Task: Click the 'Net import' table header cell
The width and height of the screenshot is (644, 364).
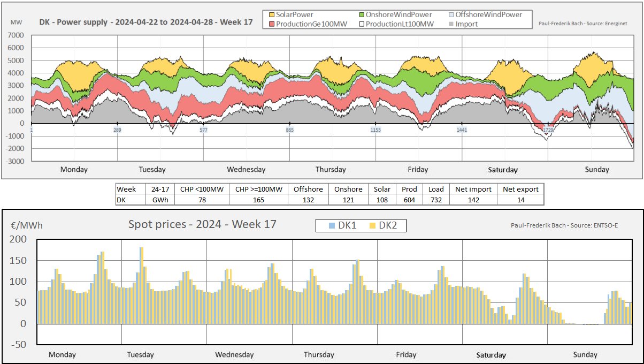Action: [x=473, y=189]
